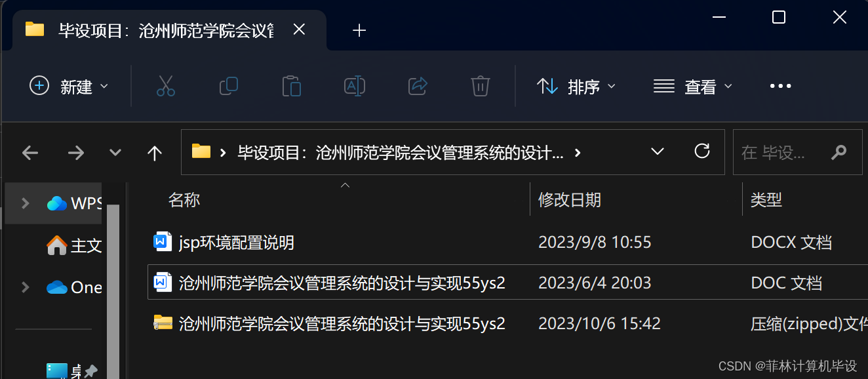Open the 排序 sort dropdown
This screenshot has height=379, width=868.
coord(576,86)
